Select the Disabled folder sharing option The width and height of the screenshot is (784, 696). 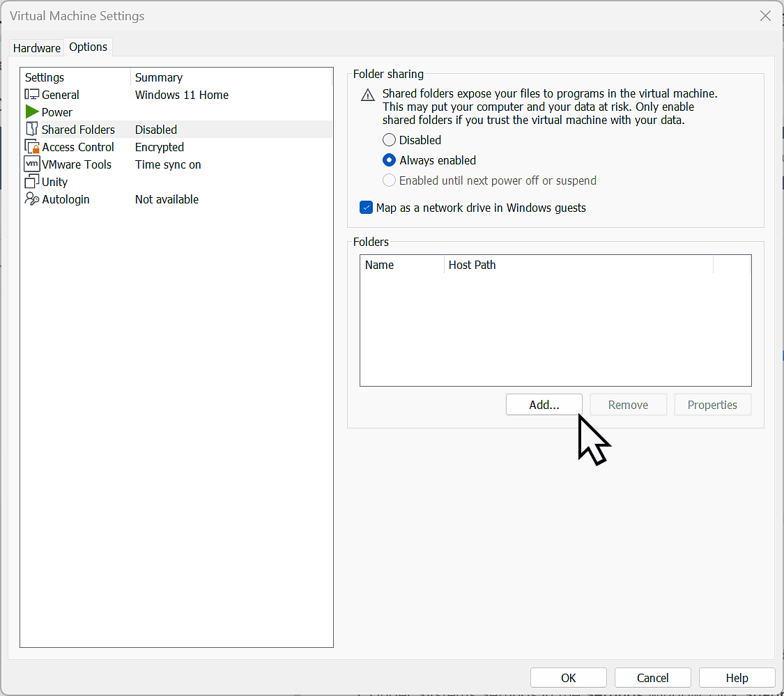[x=389, y=139]
